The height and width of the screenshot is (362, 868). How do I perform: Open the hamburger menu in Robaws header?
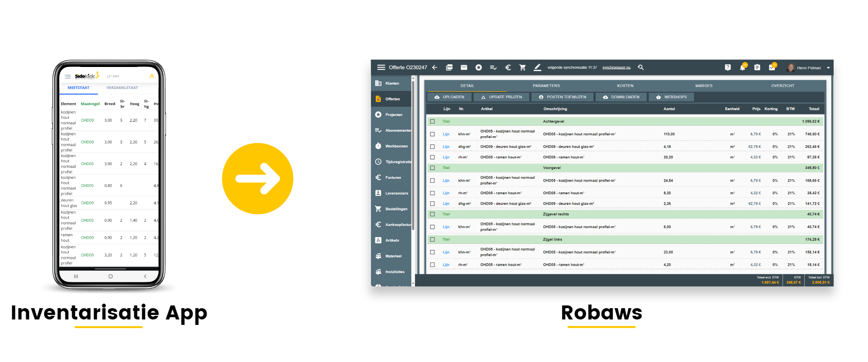[381, 67]
